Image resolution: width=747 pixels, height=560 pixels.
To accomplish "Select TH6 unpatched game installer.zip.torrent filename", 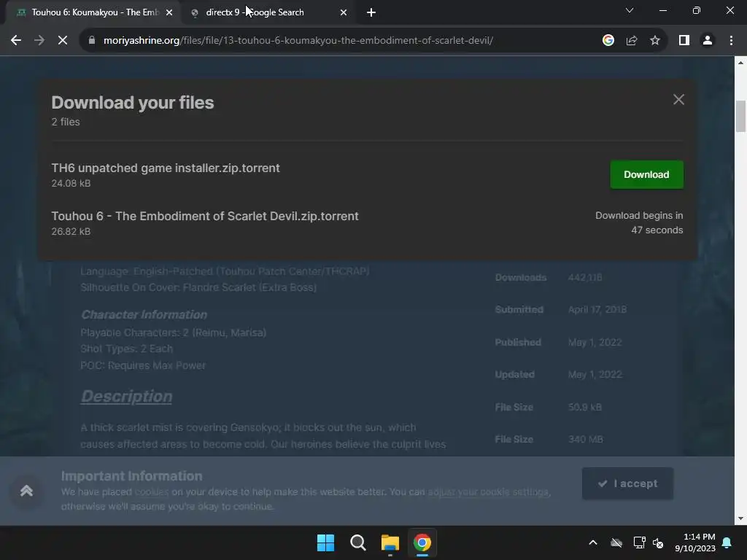I will (166, 168).
